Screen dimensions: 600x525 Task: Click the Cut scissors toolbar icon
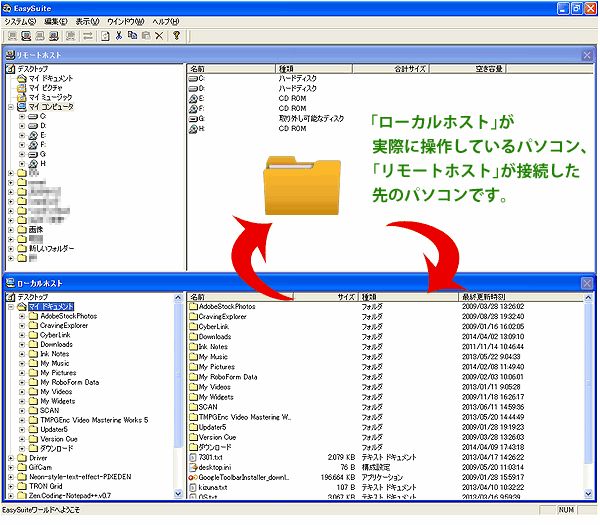point(119,35)
